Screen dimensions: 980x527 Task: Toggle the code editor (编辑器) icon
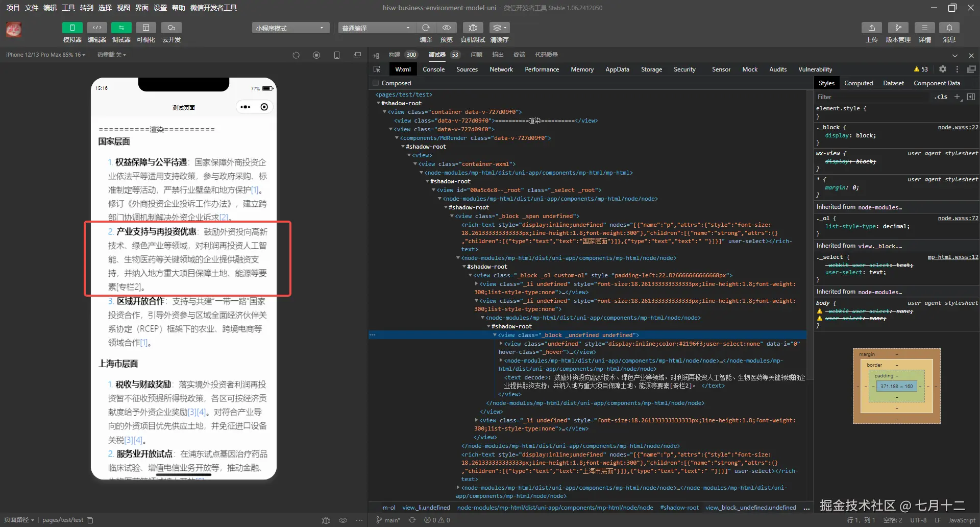pos(96,28)
